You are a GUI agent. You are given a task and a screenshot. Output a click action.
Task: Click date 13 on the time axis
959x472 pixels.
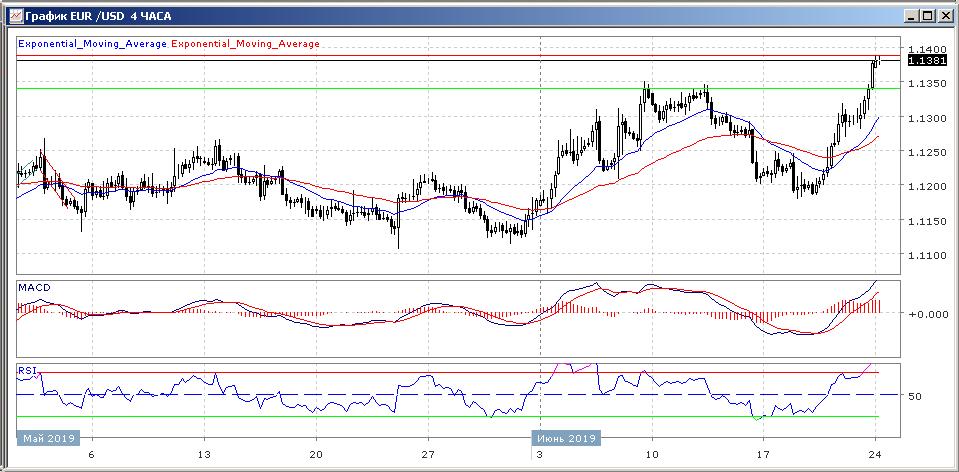click(x=204, y=452)
